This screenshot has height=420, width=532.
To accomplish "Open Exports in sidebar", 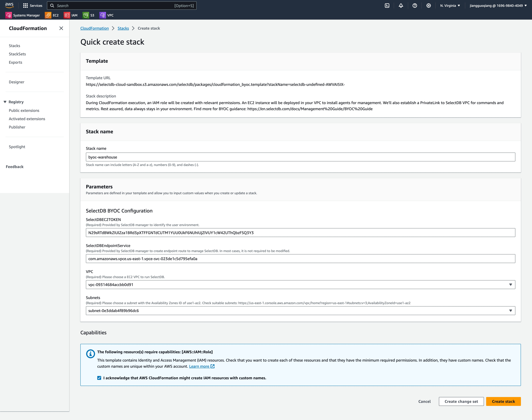I will point(16,62).
